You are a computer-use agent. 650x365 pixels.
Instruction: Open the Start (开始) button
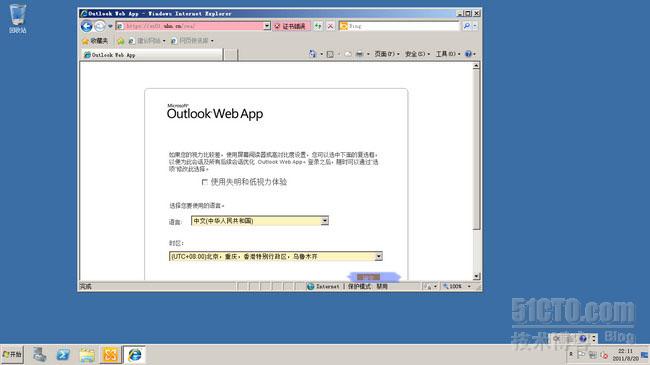click(12, 355)
